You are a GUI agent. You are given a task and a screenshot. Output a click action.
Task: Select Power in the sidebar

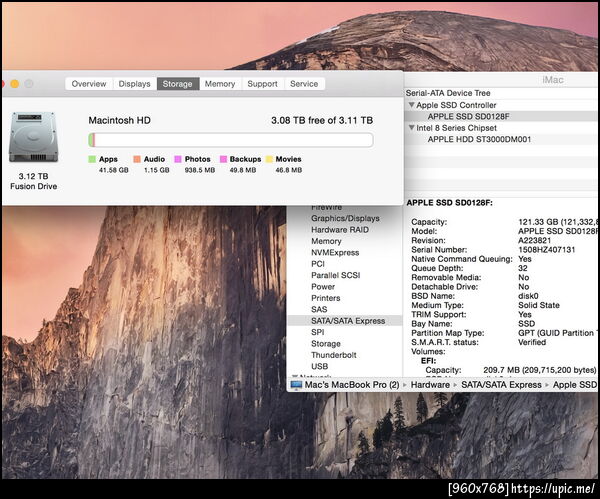tap(323, 287)
